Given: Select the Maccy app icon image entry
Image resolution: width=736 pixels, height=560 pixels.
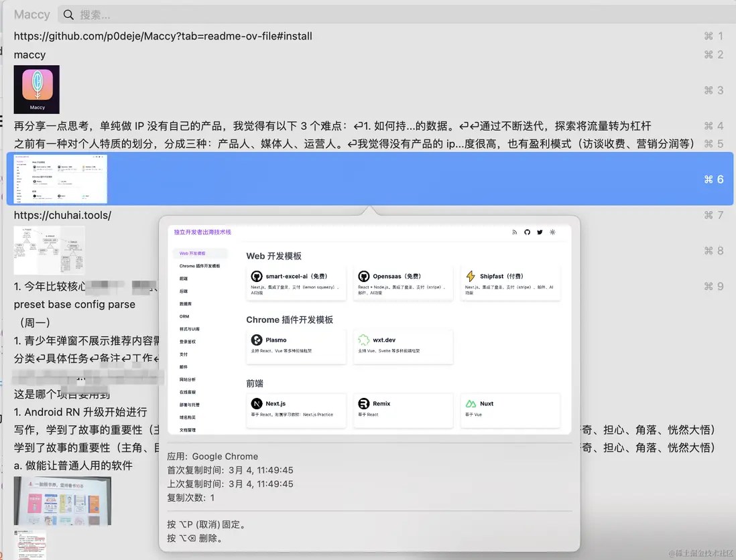Looking at the screenshot, I should point(37,90).
